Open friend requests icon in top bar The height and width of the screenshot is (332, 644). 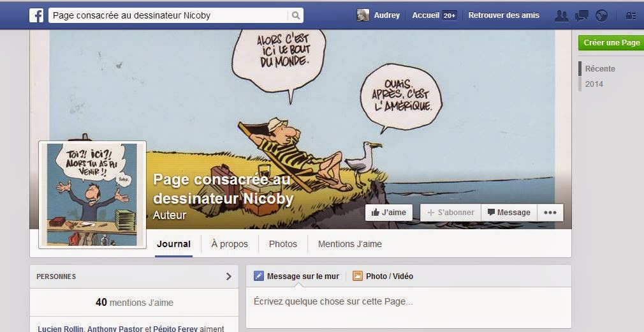coord(562,15)
